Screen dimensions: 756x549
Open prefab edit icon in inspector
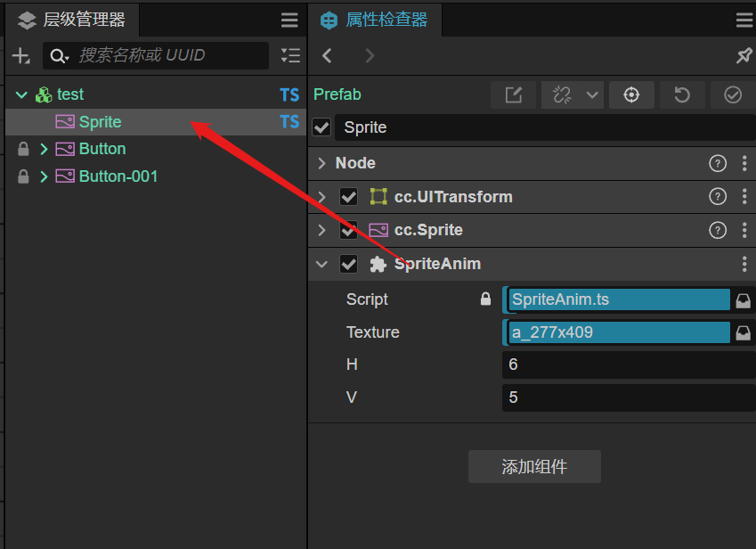click(514, 94)
